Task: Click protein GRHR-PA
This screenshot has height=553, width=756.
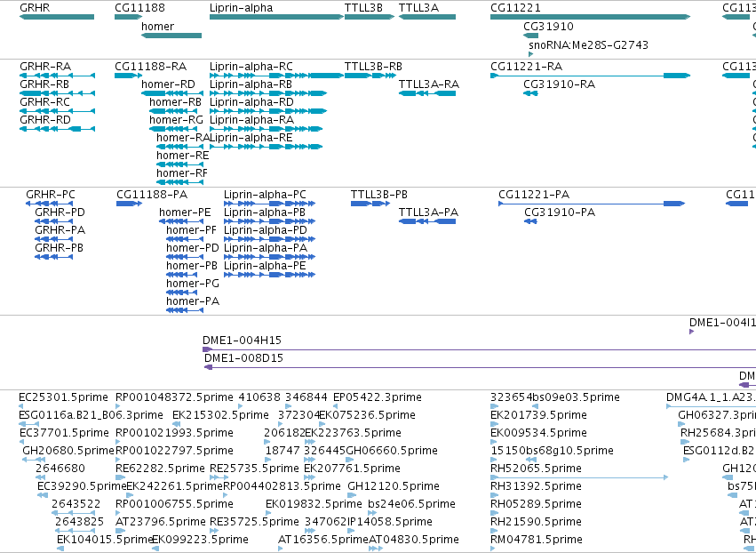Action: tap(60, 230)
